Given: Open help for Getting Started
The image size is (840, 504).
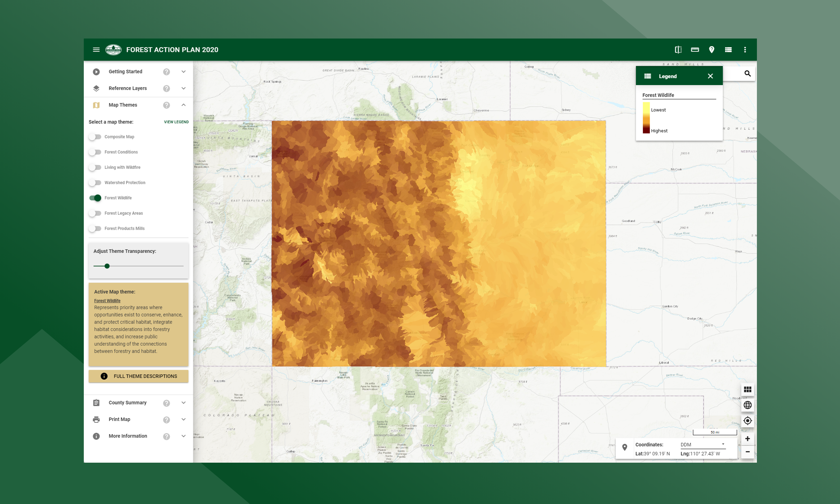Looking at the screenshot, I should [167, 72].
